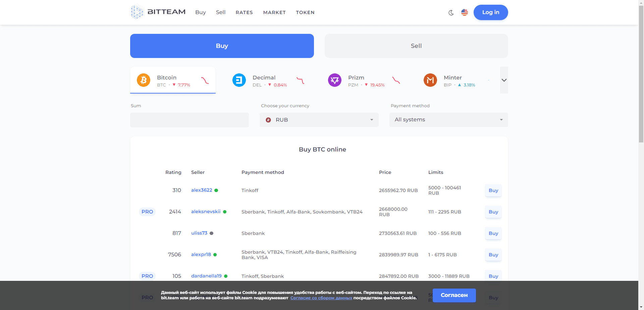Click the Log in button
The width and height of the screenshot is (644, 310).
(x=490, y=12)
